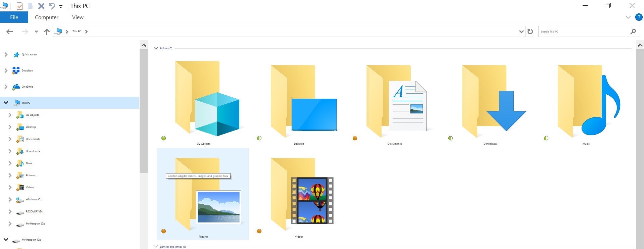Select the large Videos folder icon

pos(302,194)
